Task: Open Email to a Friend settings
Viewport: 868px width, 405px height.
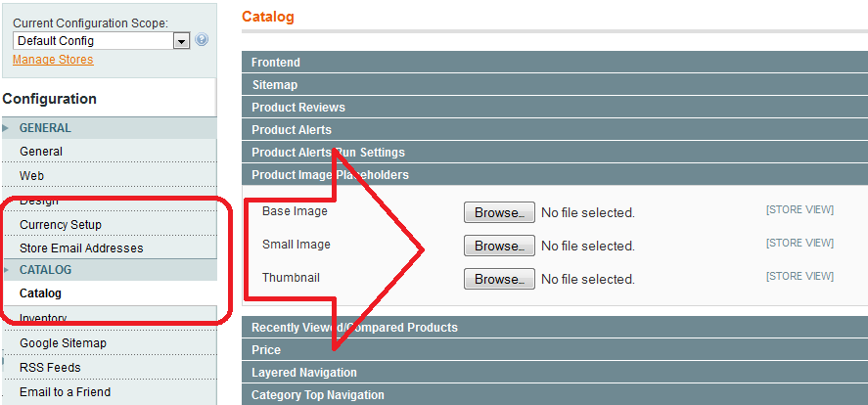Action: coord(65,392)
